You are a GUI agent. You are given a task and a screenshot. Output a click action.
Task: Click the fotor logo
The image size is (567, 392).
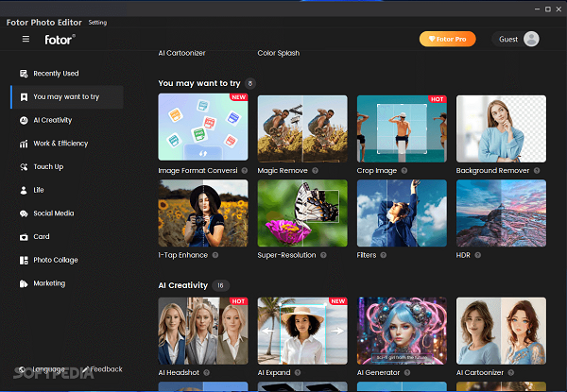pos(60,40)
